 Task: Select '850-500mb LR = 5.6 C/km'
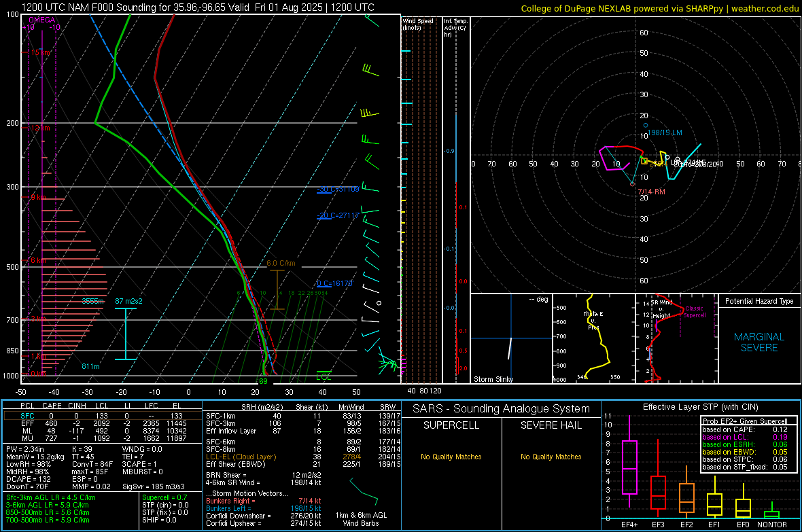coord(48,512)
